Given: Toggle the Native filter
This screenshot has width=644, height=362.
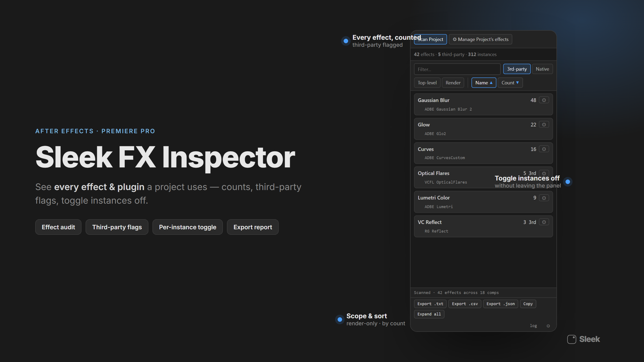Looking at the screenshot, I should click(542, 69).
